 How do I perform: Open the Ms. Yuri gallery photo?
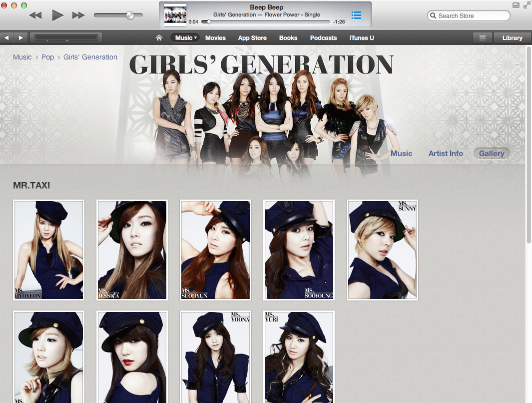[299, 357]
